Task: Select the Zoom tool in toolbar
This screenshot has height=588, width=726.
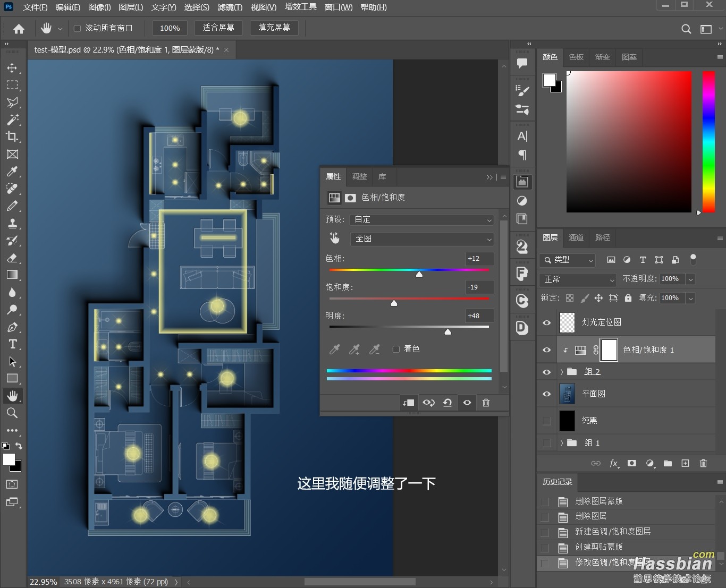Action: [x=12, y=413]
